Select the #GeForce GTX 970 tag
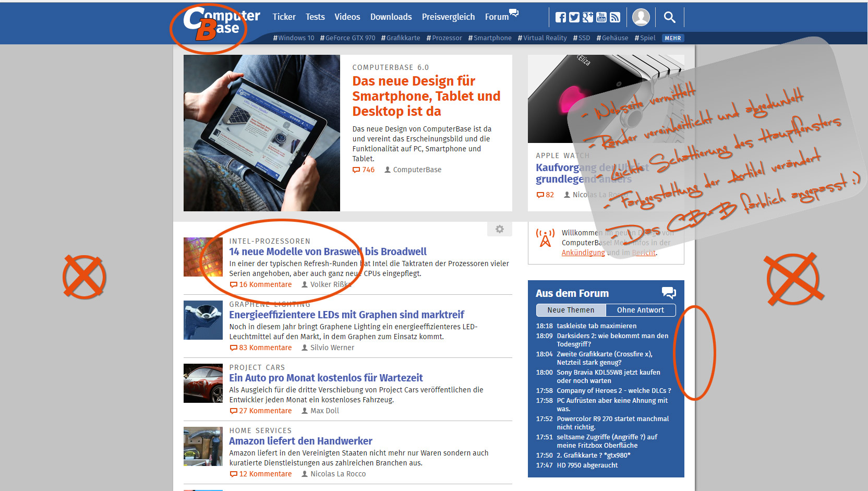The width and height of the screenshot is (868, 491). pyautogui.click(x=347, y=38)
